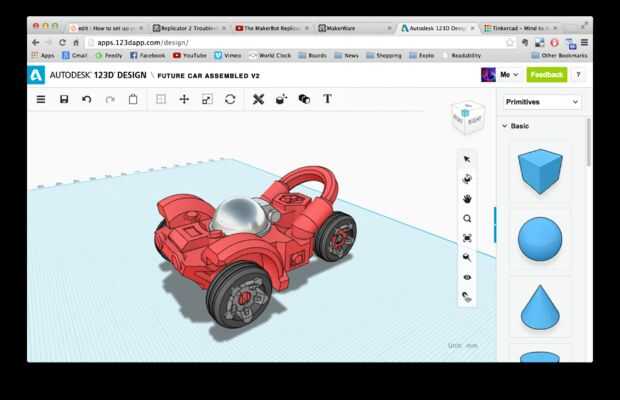This screenshot has height=400, width=620.
Task: Toggle visibility with the eye icon
Action: tap(466, 277)
